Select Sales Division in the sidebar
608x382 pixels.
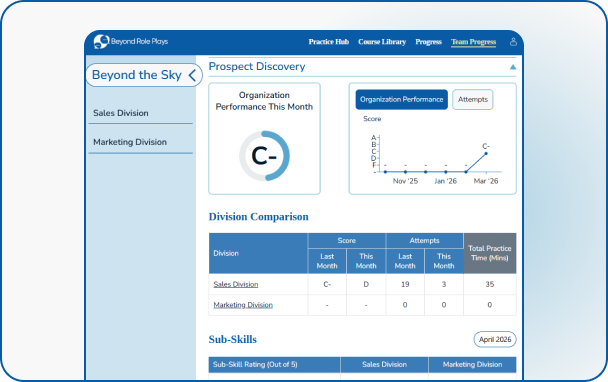tap(140, 113)
